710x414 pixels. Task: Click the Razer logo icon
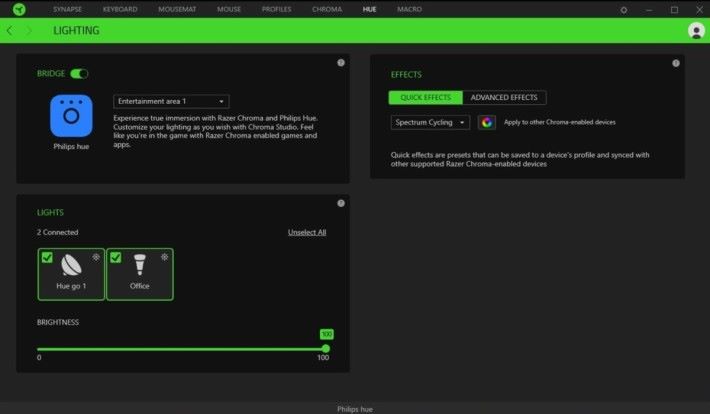[19, 9]
